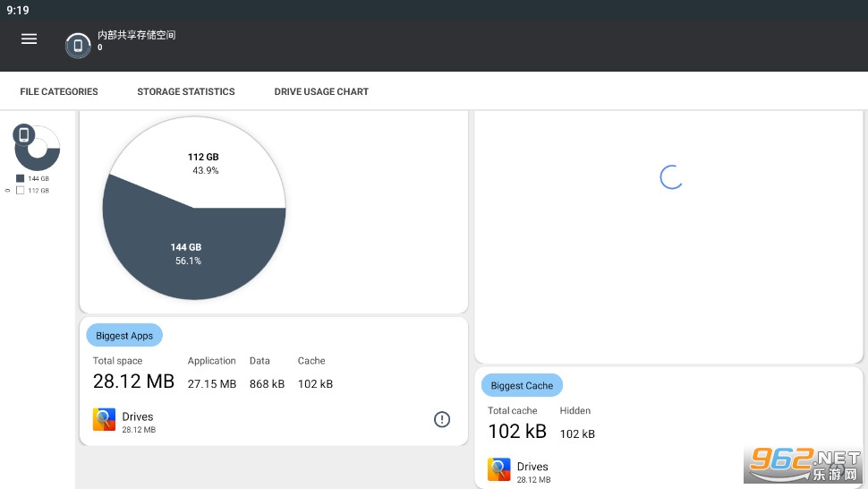Click dark 144 GB legend swatch in sidebar
Screen dimensions: 868x489
click(x=21, y=178)
